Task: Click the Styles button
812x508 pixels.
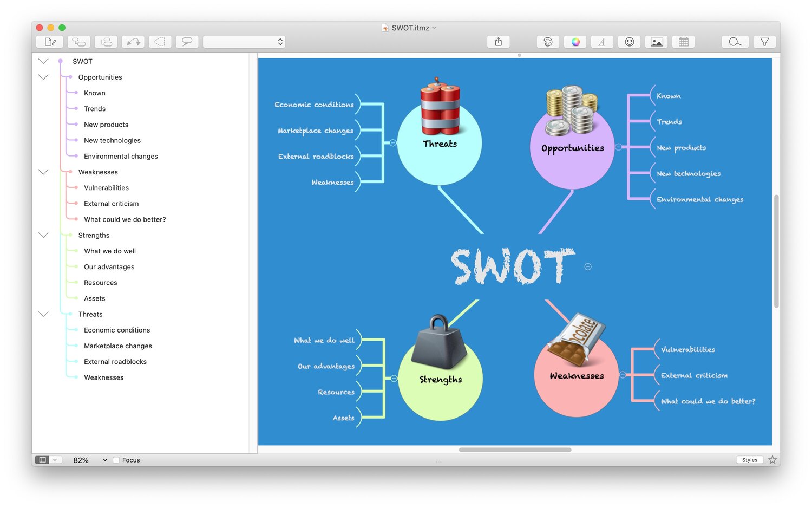Action: pyautogui.click(x=750, y=460)
